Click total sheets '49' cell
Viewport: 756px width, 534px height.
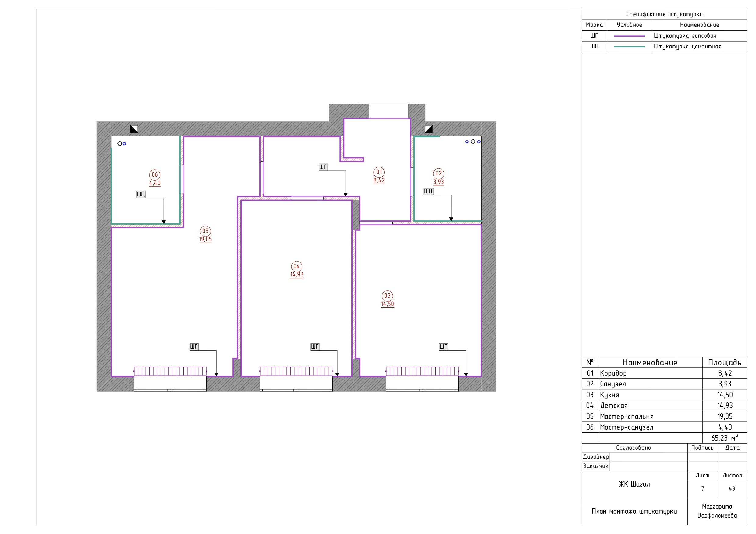pyautogui.click(x=732, y=489)
